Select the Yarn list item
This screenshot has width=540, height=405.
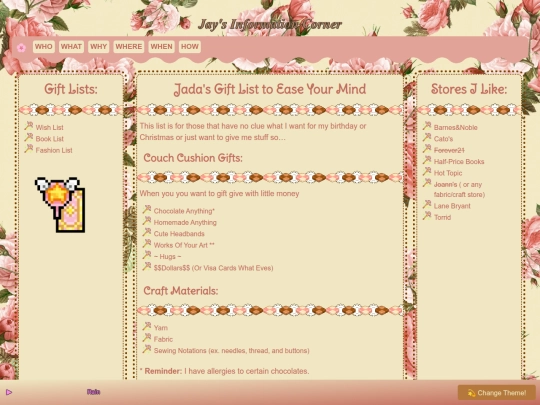point(161,328)
